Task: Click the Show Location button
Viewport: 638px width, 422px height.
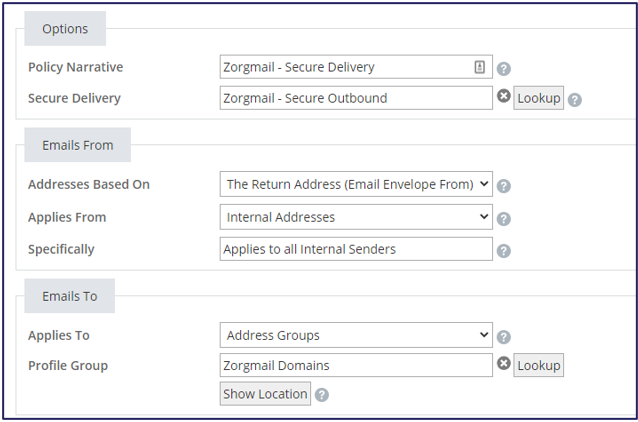Action: coord(265,394)
